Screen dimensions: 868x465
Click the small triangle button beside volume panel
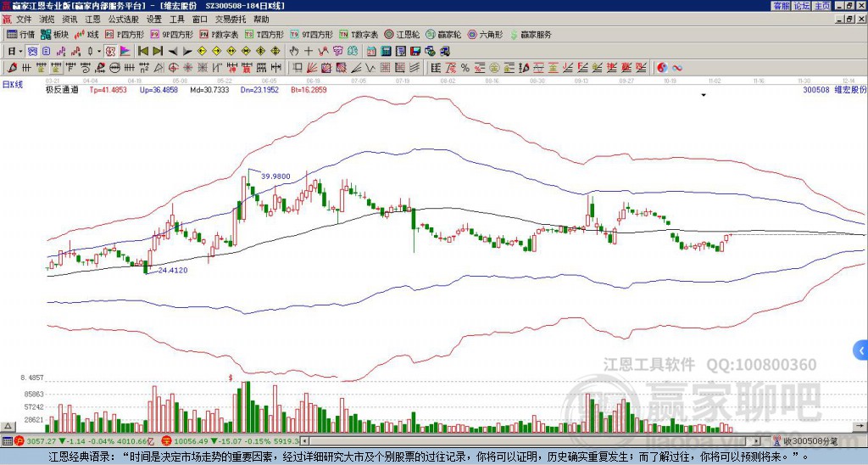(8, 426)
